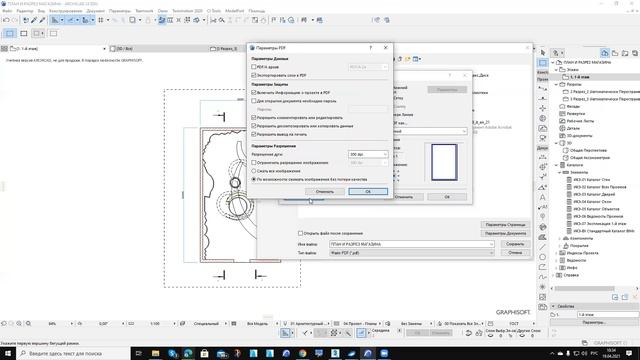
Task: Collapse the Разрезы folder in Navigator
Action: [556, 84]
